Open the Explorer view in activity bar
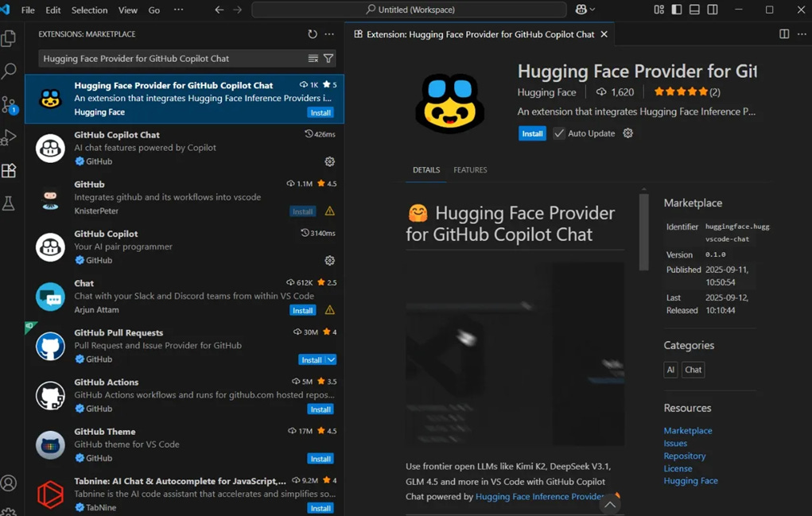The image size is (812, 516). pyautogui.click(x=9, y=38)
